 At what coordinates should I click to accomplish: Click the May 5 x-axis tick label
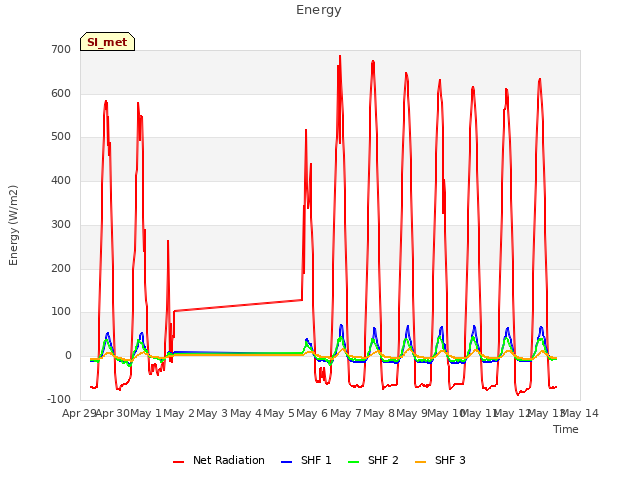[279, 413]
